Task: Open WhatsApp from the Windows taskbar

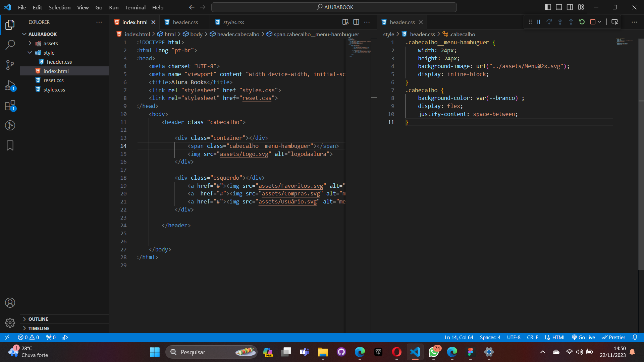Action: coord(434,352)
